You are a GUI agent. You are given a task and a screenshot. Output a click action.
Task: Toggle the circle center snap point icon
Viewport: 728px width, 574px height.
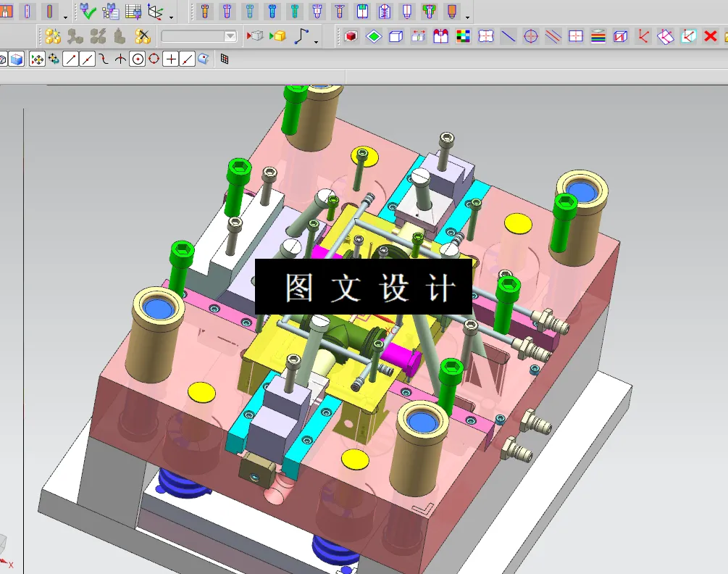coord(138,58)
